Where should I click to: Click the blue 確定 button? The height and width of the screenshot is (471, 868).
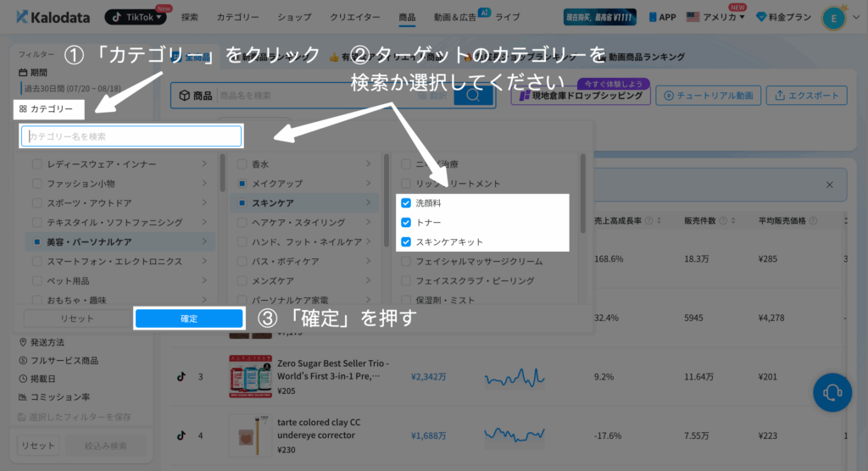tap(189, 319)
